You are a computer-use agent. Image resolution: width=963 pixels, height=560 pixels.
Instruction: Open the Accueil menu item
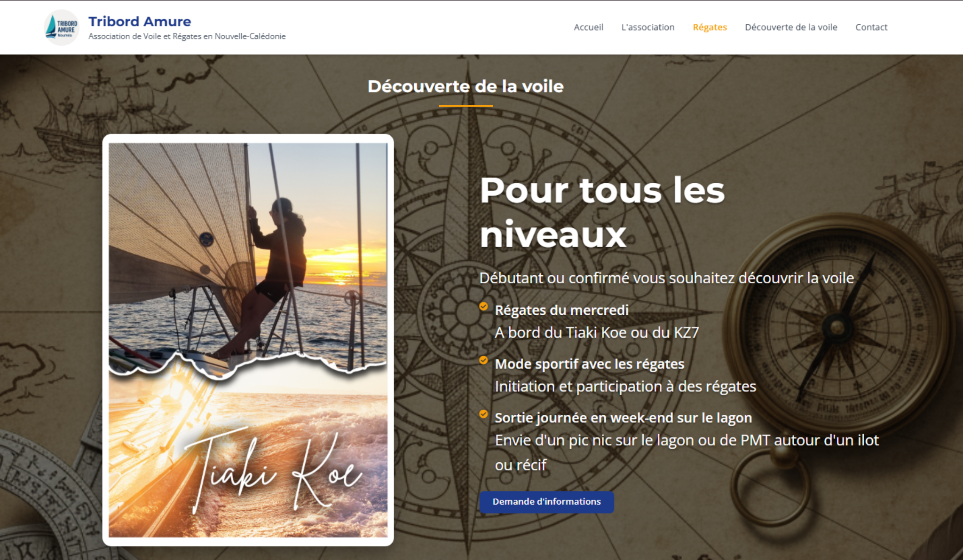(x=588, y=27)
